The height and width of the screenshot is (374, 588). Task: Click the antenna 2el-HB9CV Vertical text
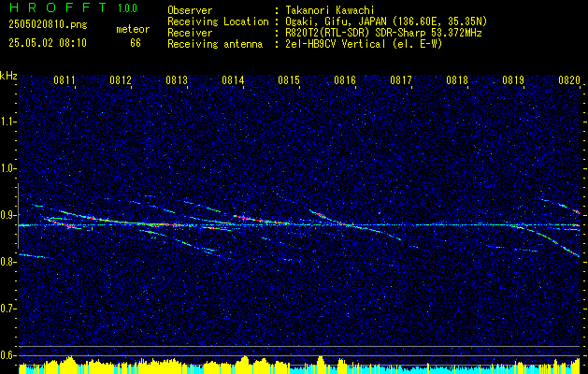(x=365, y=44)
